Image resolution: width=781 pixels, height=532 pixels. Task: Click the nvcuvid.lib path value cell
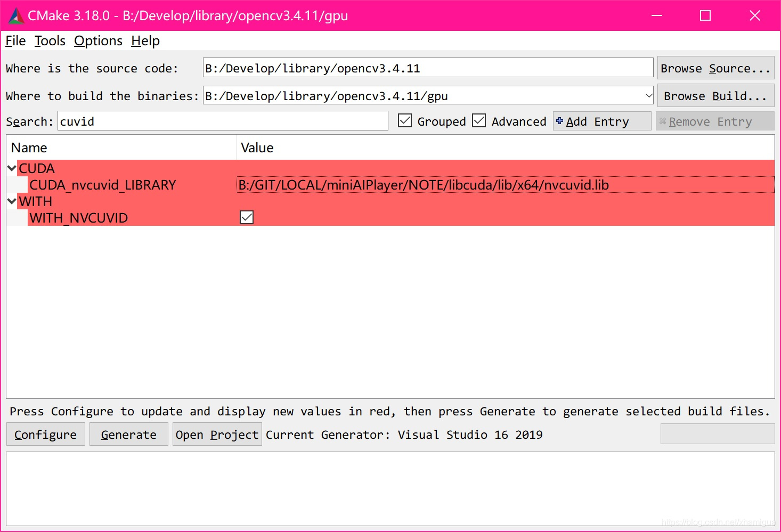click(x=505, y=185)
